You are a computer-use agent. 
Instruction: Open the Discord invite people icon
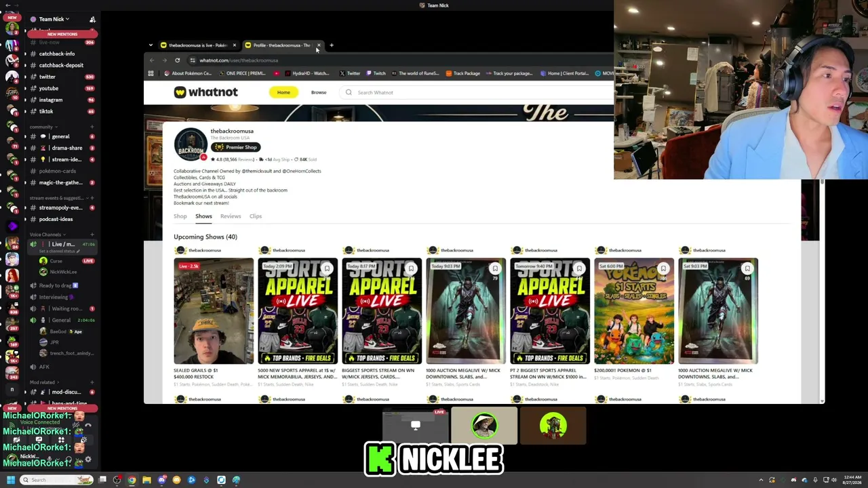tap(92, 19)
